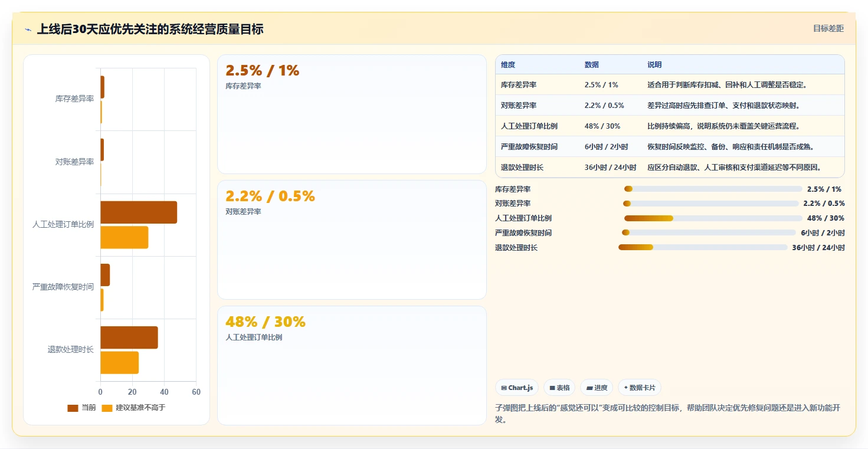Click the 库存差异率 progress bar

pyautogui.click(x=713, y=189)
